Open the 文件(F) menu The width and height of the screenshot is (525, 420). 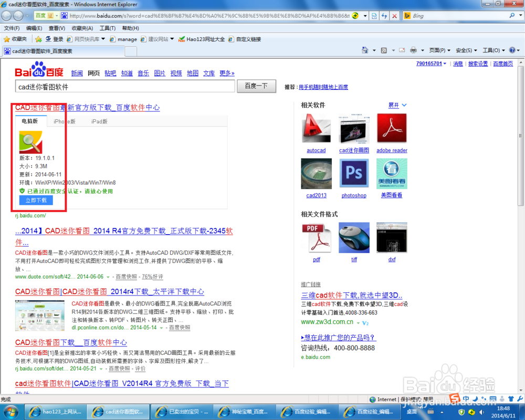pos(12,28)
